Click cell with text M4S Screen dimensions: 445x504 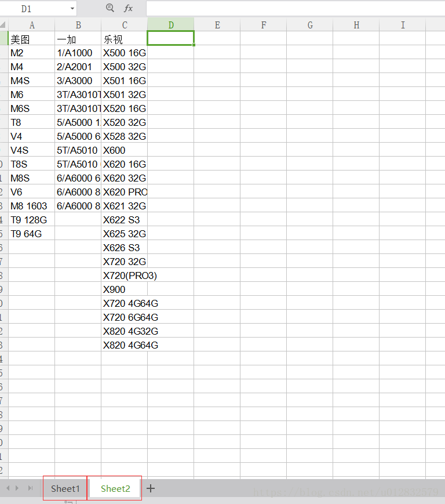click(x=32, y=80)
